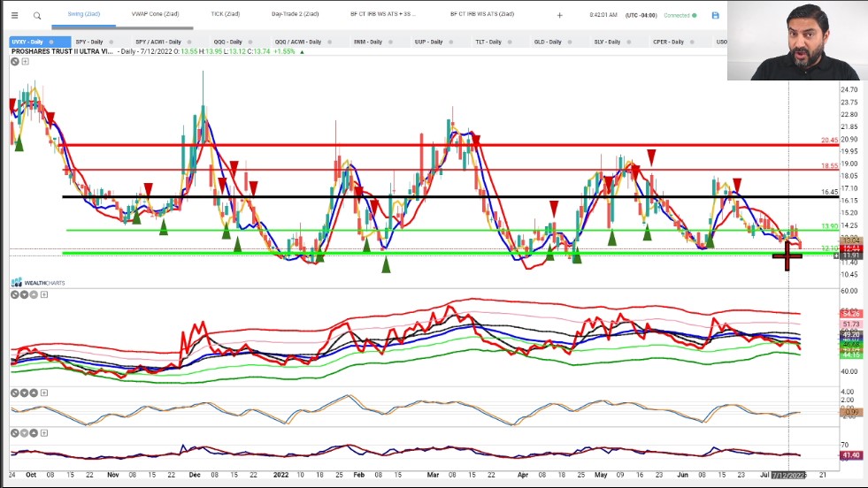Select the SLV - Daily chart tab

(607, 42)
